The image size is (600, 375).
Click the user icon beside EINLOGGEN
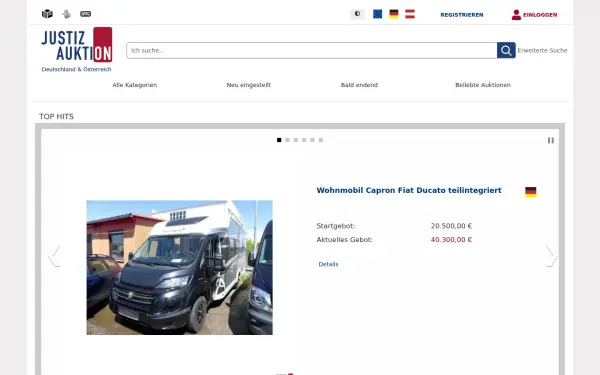tap(516, 15)
